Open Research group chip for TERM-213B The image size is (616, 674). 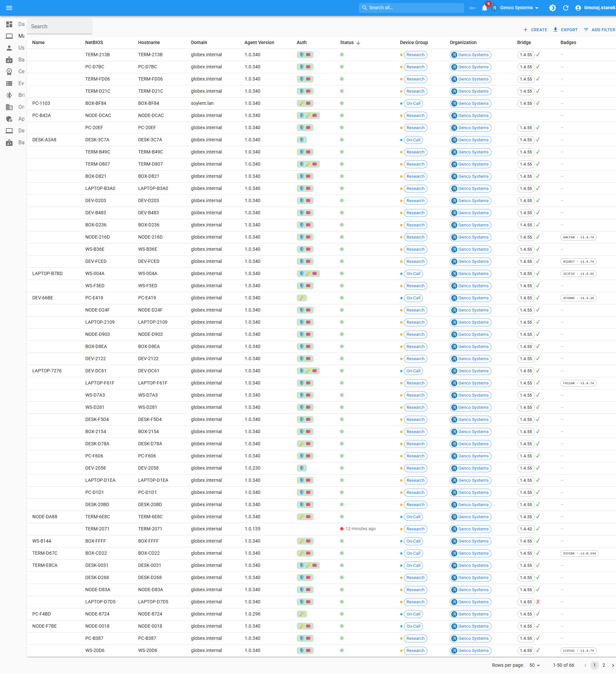(x=415, y=55)
